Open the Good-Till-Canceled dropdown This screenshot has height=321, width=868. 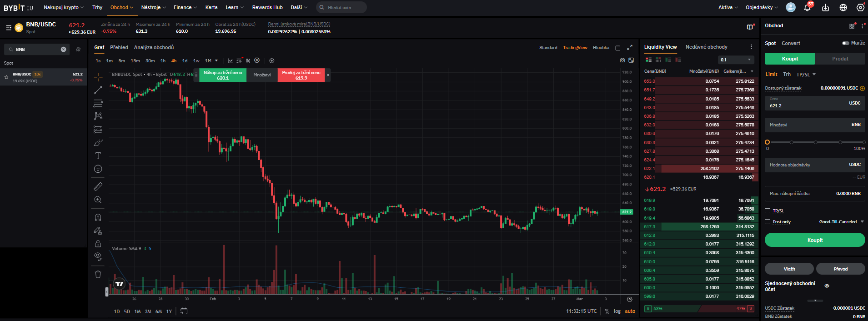tap(841, 222)
